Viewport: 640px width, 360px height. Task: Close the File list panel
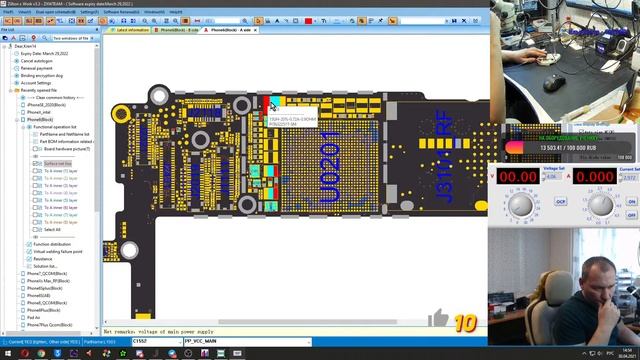[97, 30]
